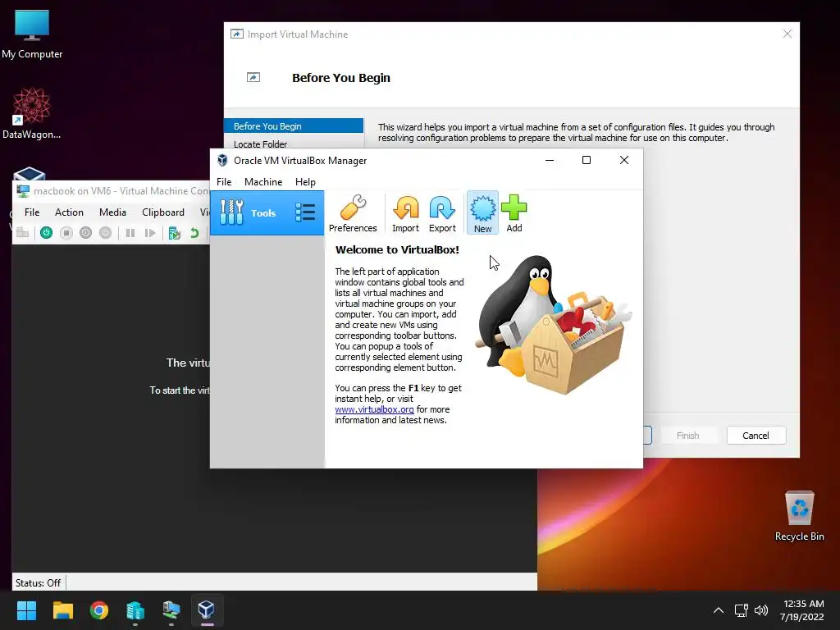
Task: Minimize the Oracle VM VirtualBox Manager window
Action: (x=550, y=160)
